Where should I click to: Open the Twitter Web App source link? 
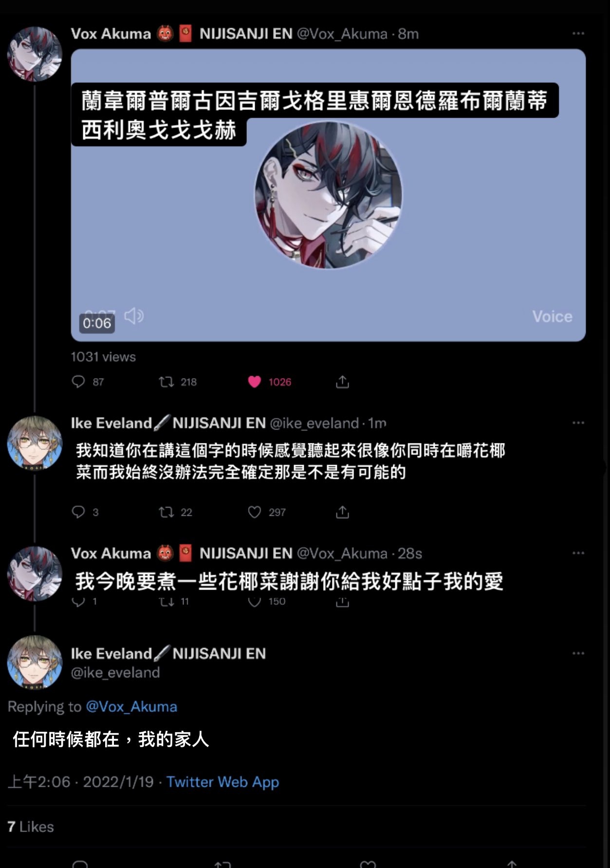click(x=222, y=782)
